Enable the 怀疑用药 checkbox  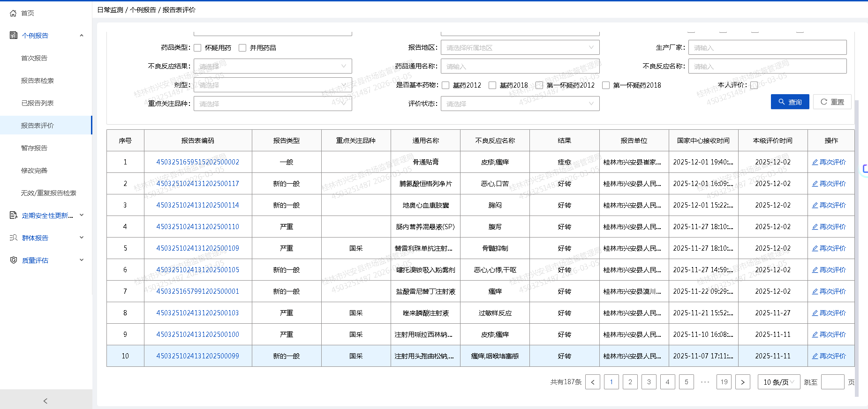click(197, 48)
